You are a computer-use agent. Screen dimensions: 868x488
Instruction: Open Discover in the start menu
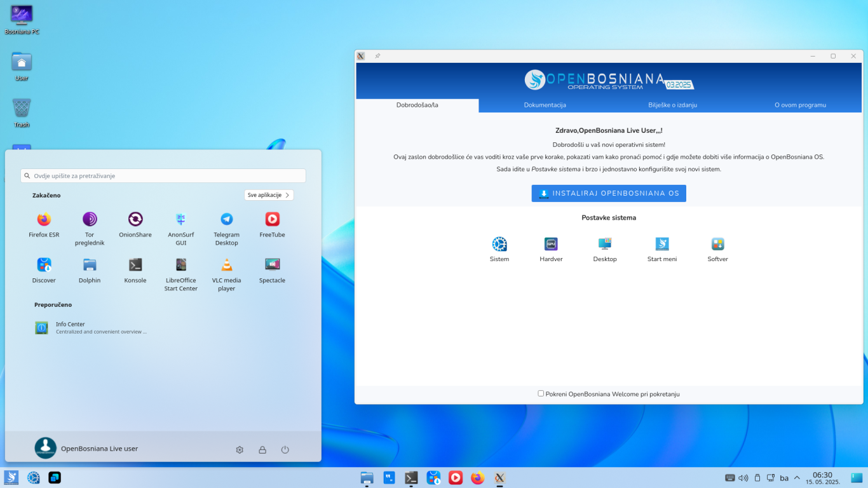tap(44, 271)
